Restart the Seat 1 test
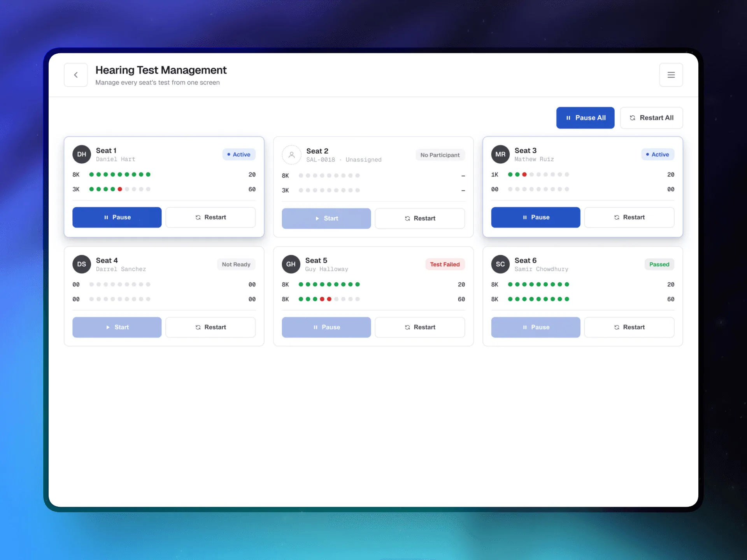Image resolution: width=747 pixels, height=560 pixels. pyautogui.click(x=210, y=217)
